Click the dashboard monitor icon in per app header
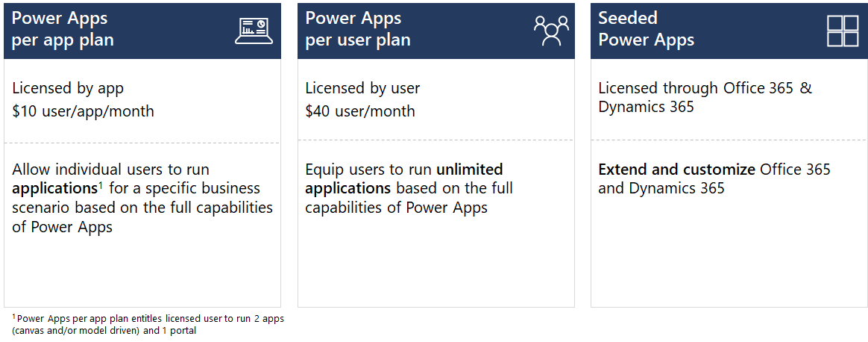Screen dimensions: 868x342 pyautogui.click(x=254, y=30)
